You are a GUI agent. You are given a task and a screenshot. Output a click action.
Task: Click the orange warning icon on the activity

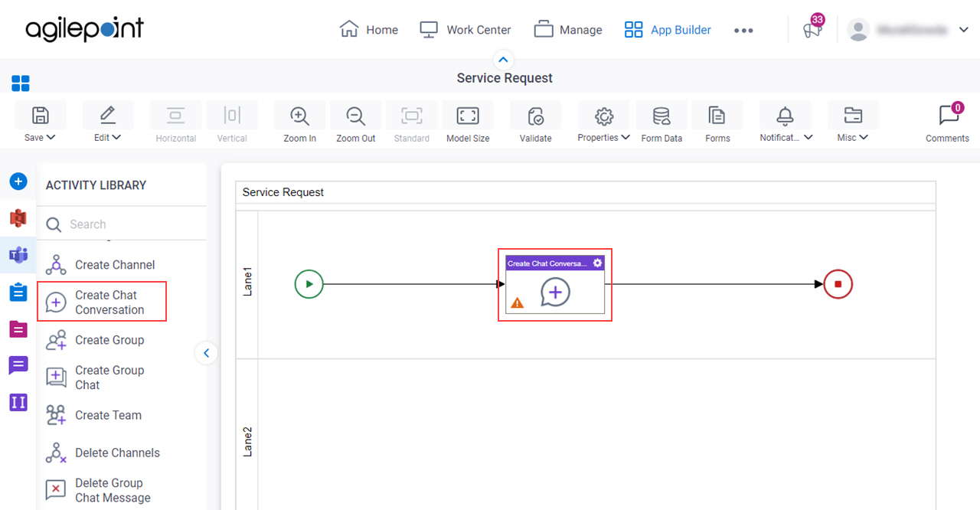(518, 303)
